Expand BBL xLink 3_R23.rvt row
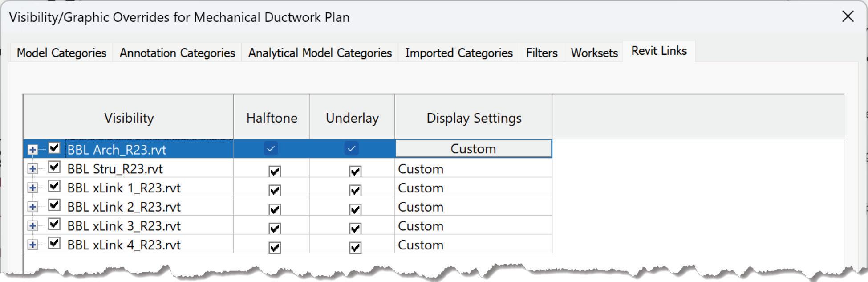Image resolution: width=868 pixels, height=282 pixels. pyautogui.click(x=32, y=226)
